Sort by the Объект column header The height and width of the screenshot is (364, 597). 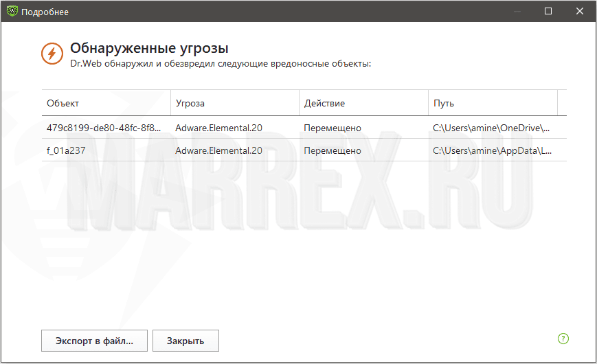pos(106,103)
